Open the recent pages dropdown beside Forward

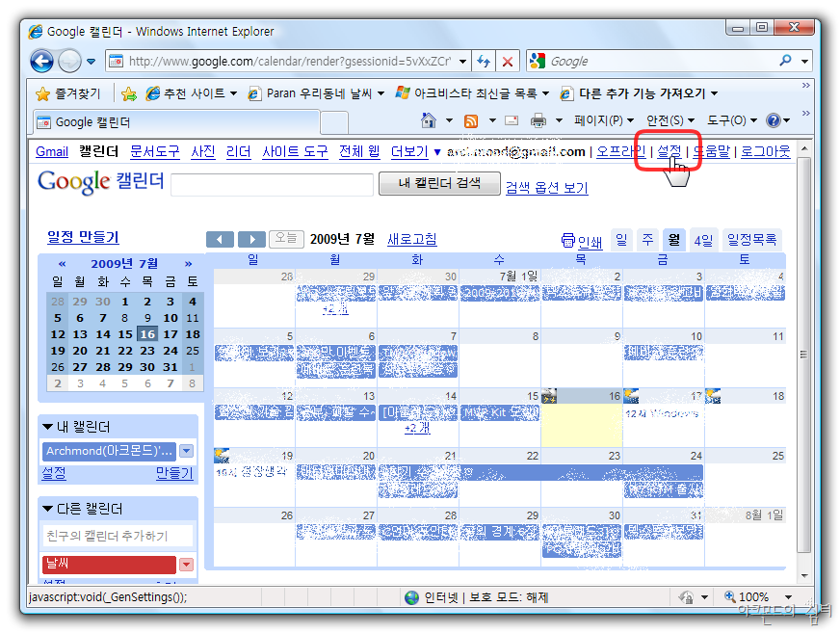[92, 61]
